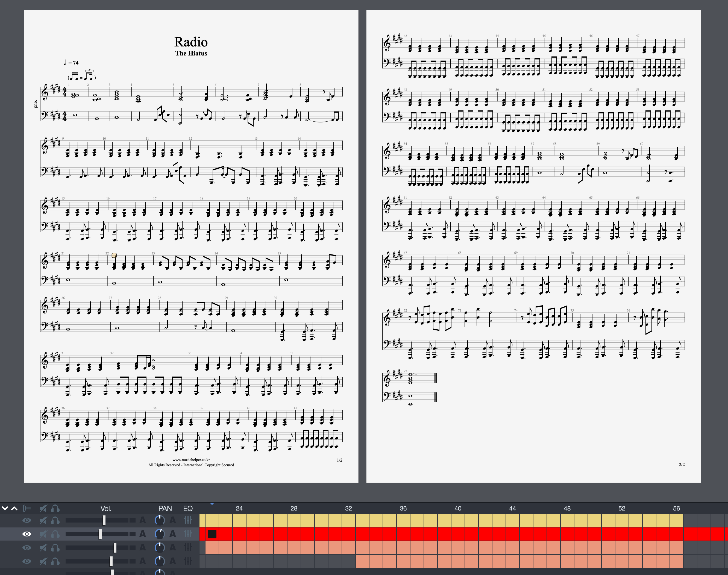Click the artist name "The Hiatus"
Image resolution: width=728 pixels, height=575 pixels.
tap(191, 53)
